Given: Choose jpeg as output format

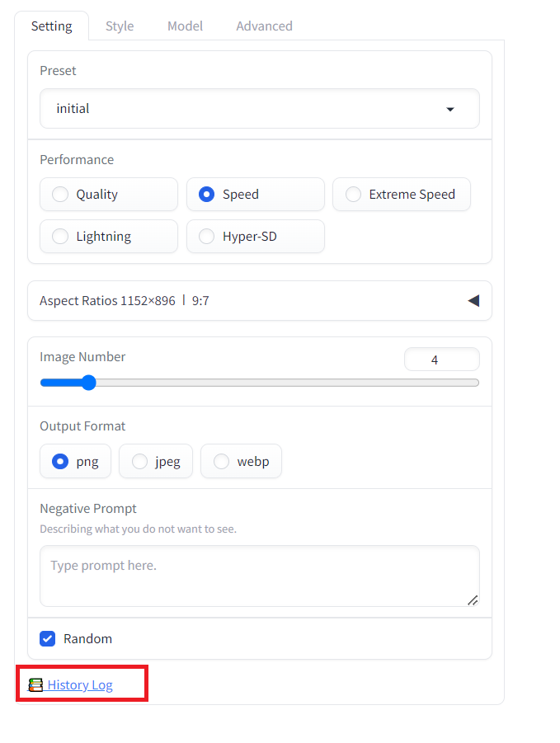Looking at the screenshot, I should tap(156, 461).
